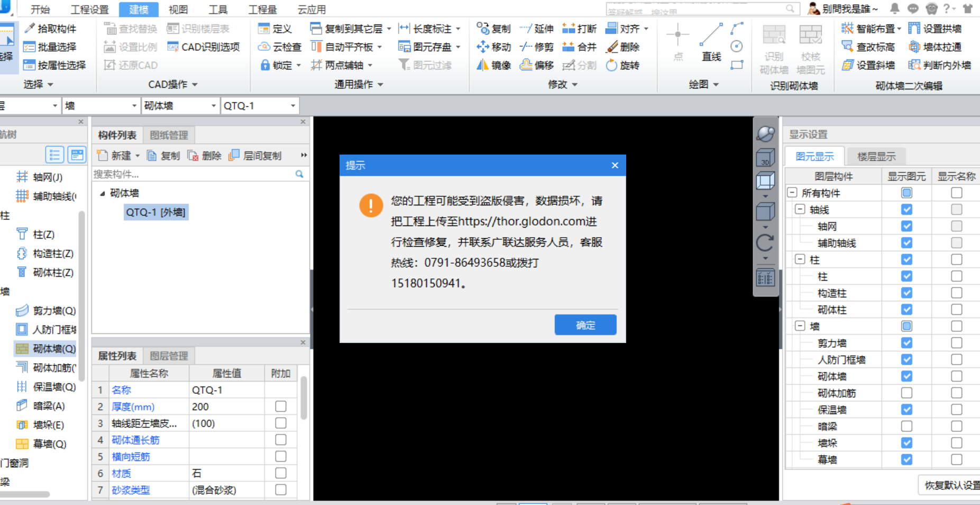Close the 提示 dialog
980x505 pixels.
[x=615, y=165]
